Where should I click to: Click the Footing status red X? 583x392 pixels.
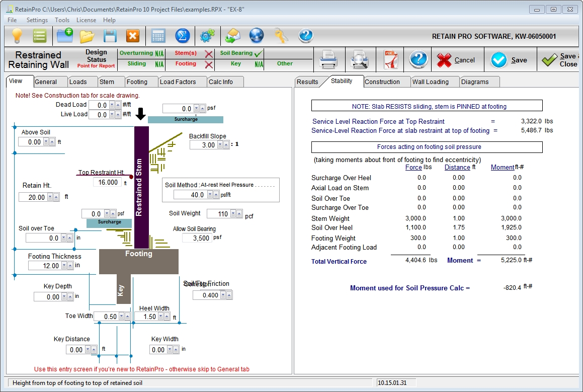(209, 65)
